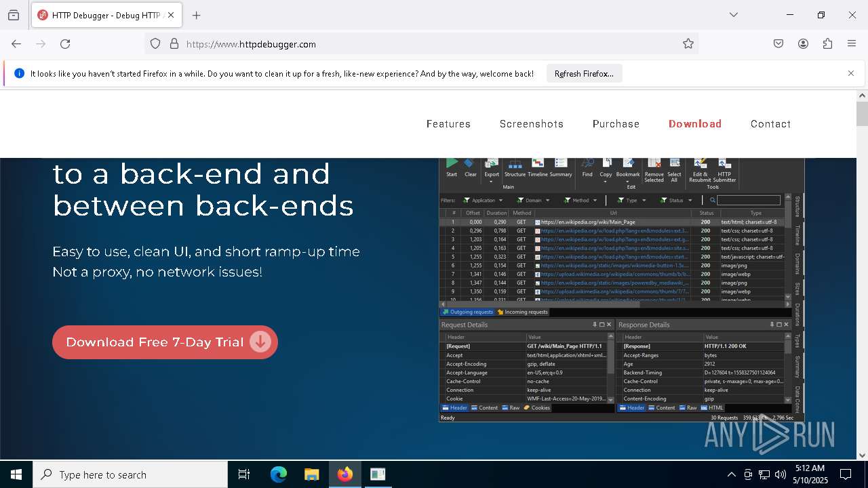Open the Firefox application hamburger menu
This screenshot has height=488, width=868.
click(x=852, y=44)
